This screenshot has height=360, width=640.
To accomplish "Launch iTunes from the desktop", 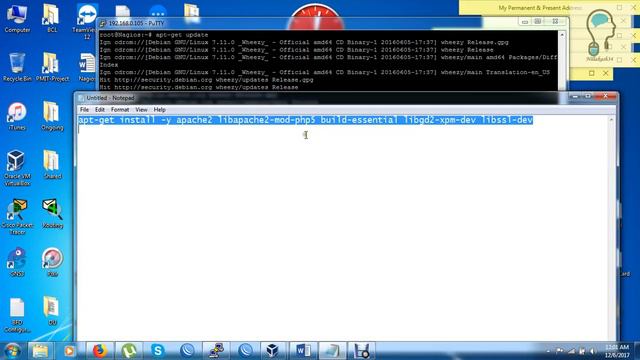I will [17, 116].
